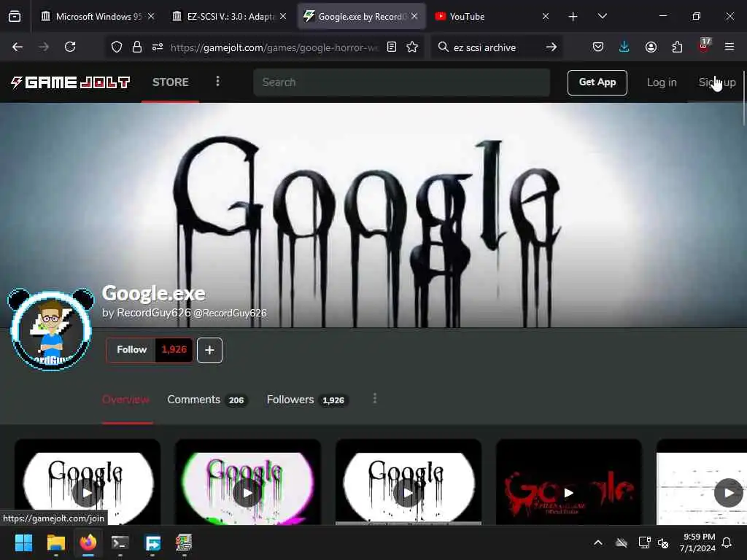This screenshot has height=560, width=747.
Task: Open the clock showing 9:59 PM
Action: [698, 542]
